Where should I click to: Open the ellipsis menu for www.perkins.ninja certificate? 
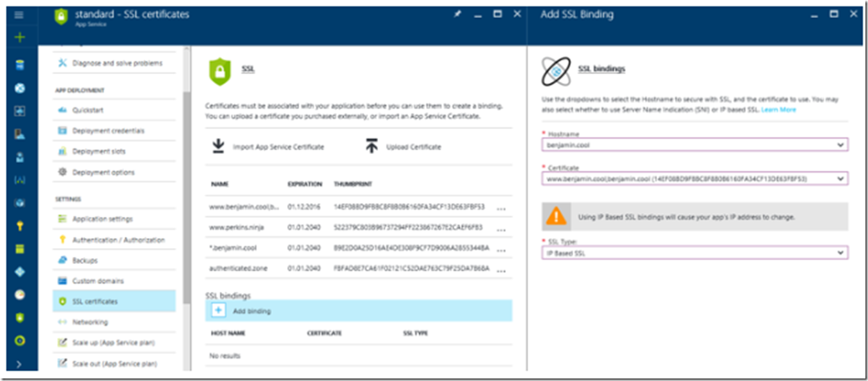(x=502, y=228)
